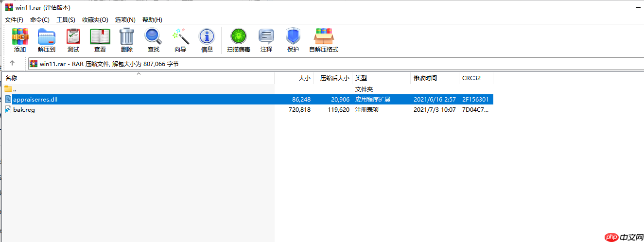This screenshot has height=242, width=644.
Task: Launch the 向导 (Wizard) wand icon
Action: point(180,36)
